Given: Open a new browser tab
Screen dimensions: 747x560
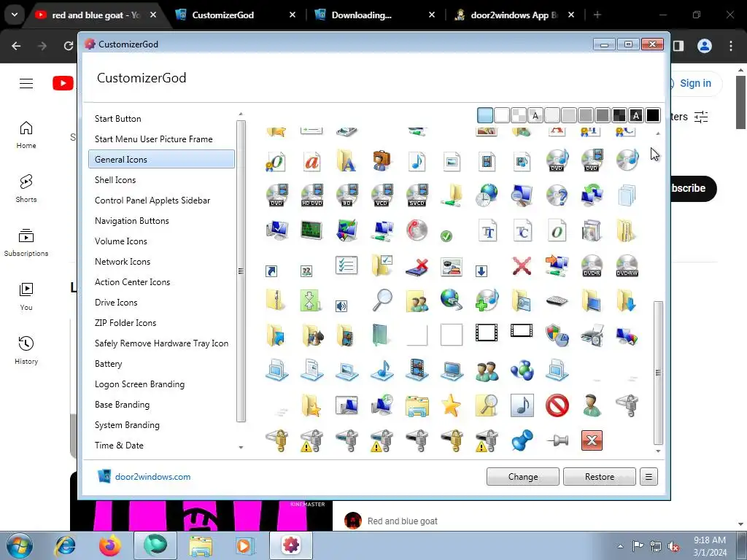Looking at the screenshot, I should (597, 15).
